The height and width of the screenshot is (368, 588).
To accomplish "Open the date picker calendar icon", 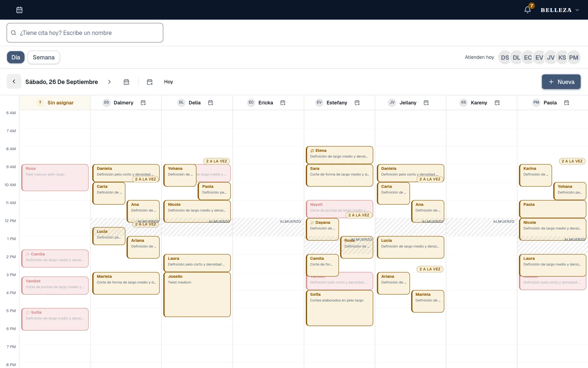I will (x=126, y=82).
